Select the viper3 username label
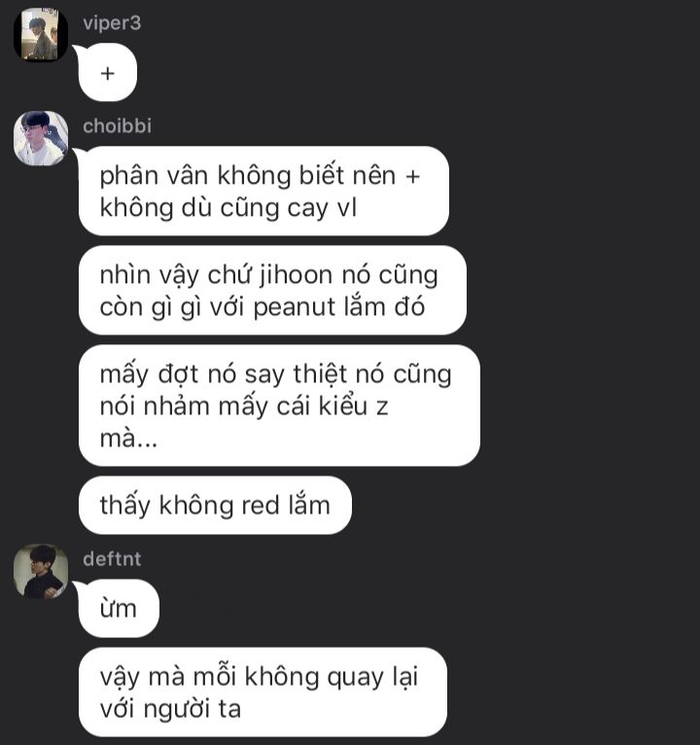The image size is (700, 745). (112, 22)
